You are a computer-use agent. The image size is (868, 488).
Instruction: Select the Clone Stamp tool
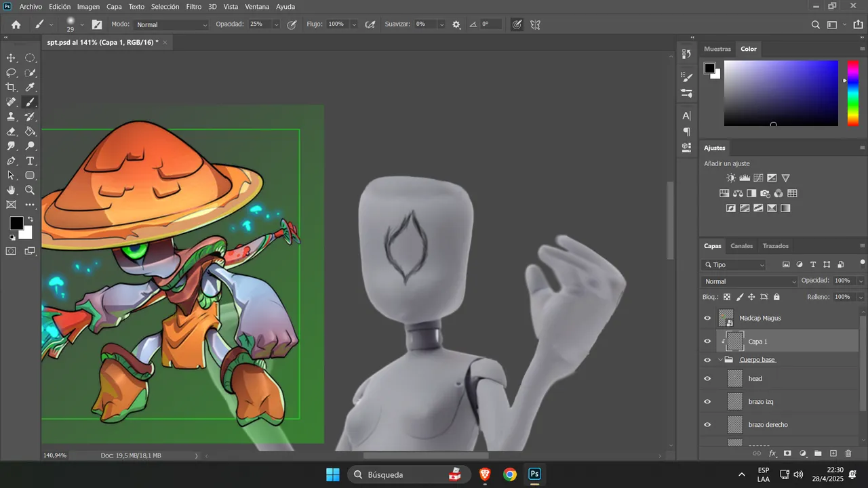pyautogui.click(x=12, y=117)
